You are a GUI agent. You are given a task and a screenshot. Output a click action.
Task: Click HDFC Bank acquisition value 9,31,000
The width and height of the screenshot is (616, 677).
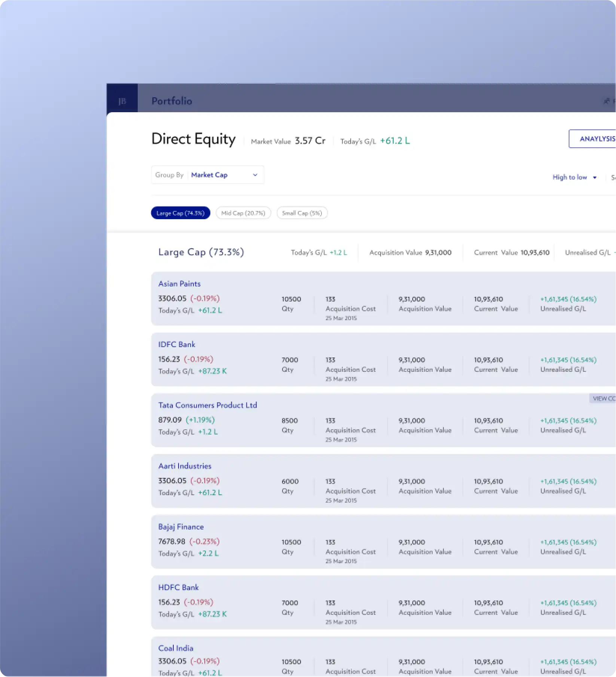point(412,603)
